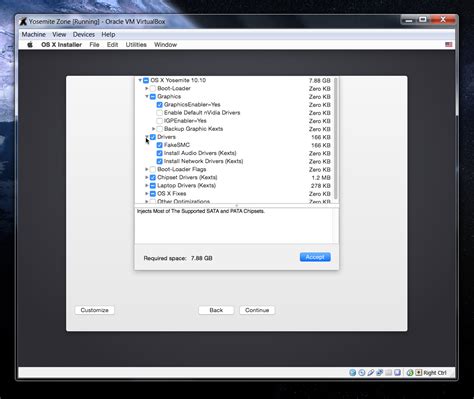The height and width of the screenshot is (399, 474).
Task: Enable the Boot-Loader checkbox
Action: coord(153,88)
